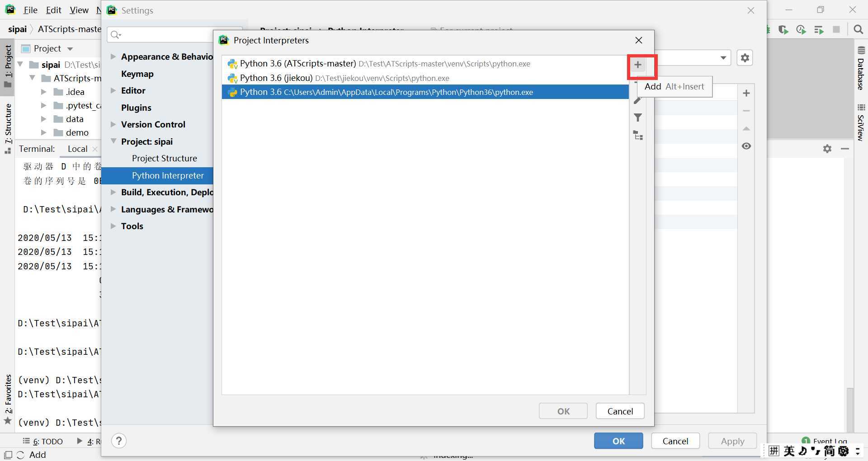Hide the terminal panel with minus icon

click(844, 149)
